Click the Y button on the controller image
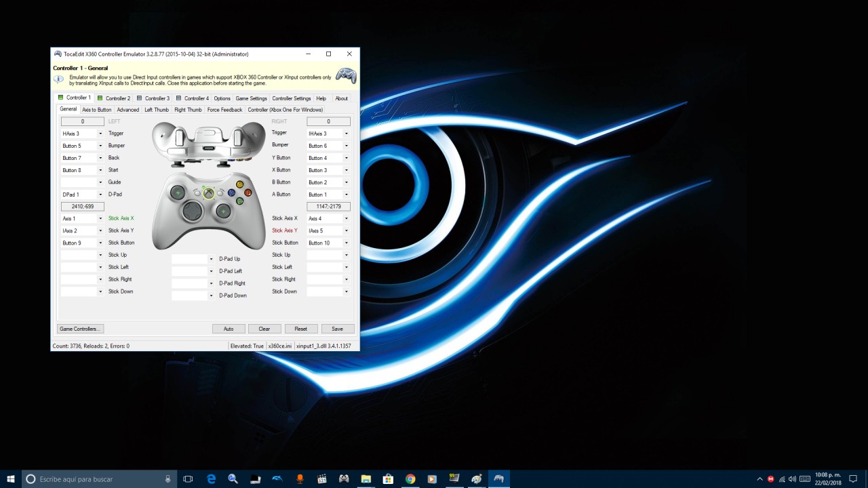Image resolution: width=868 pixels, height=488 pixels. click(x=239, y=184)
